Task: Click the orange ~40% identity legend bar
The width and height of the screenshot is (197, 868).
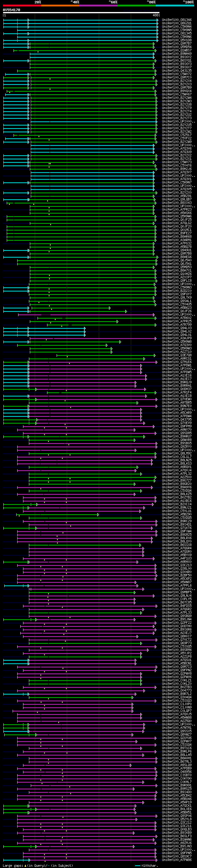Action: [60, 6]
